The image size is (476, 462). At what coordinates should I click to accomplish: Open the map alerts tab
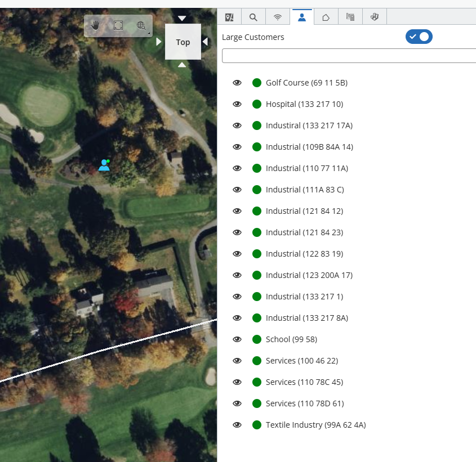[229, 17]
